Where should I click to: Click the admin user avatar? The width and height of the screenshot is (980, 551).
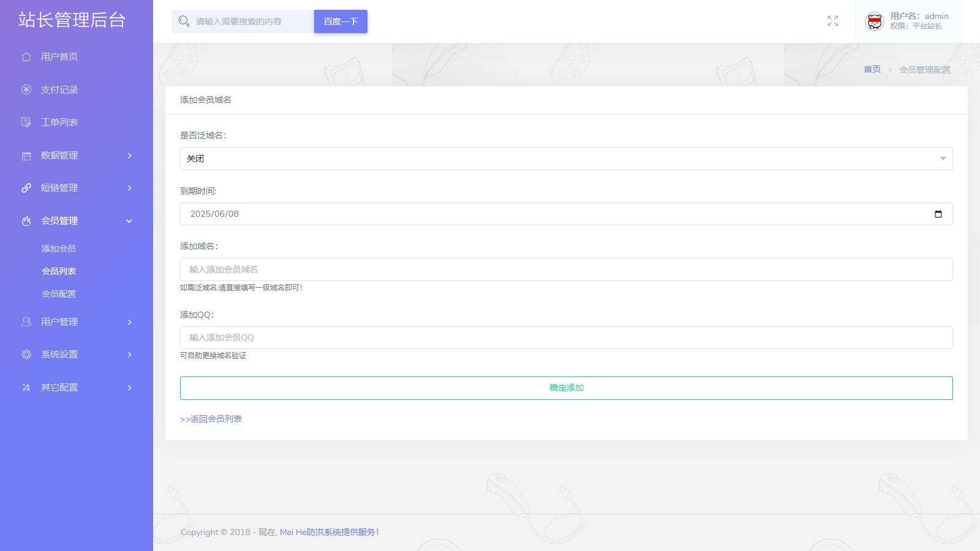pos(874,21)
